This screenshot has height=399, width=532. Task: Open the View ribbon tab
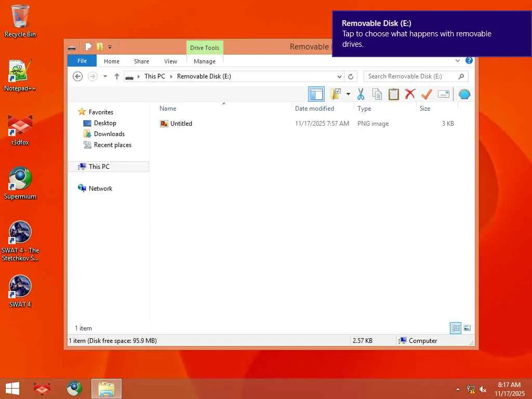coord(170,61)
